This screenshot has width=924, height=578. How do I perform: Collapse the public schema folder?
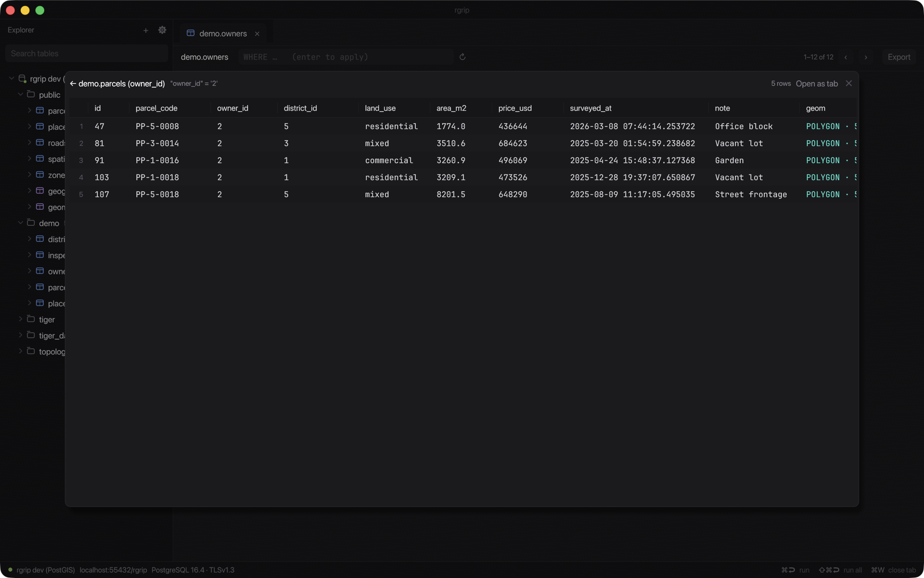pyautogui.click(x=21, y=94)
